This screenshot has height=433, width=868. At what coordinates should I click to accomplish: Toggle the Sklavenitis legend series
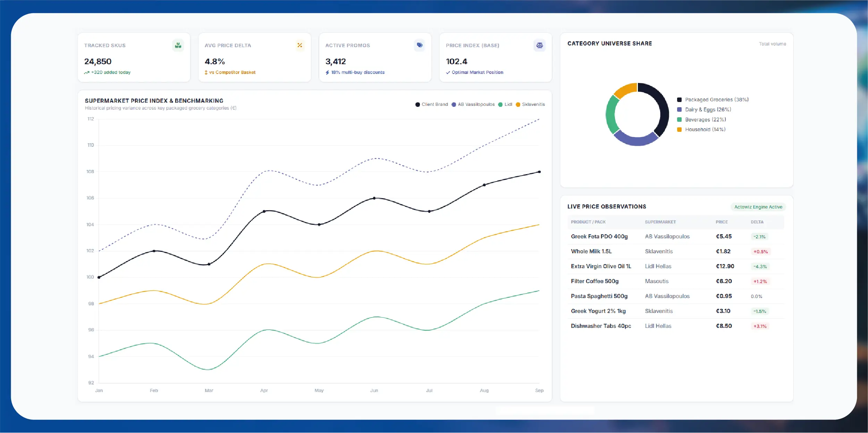coord(530,104)
